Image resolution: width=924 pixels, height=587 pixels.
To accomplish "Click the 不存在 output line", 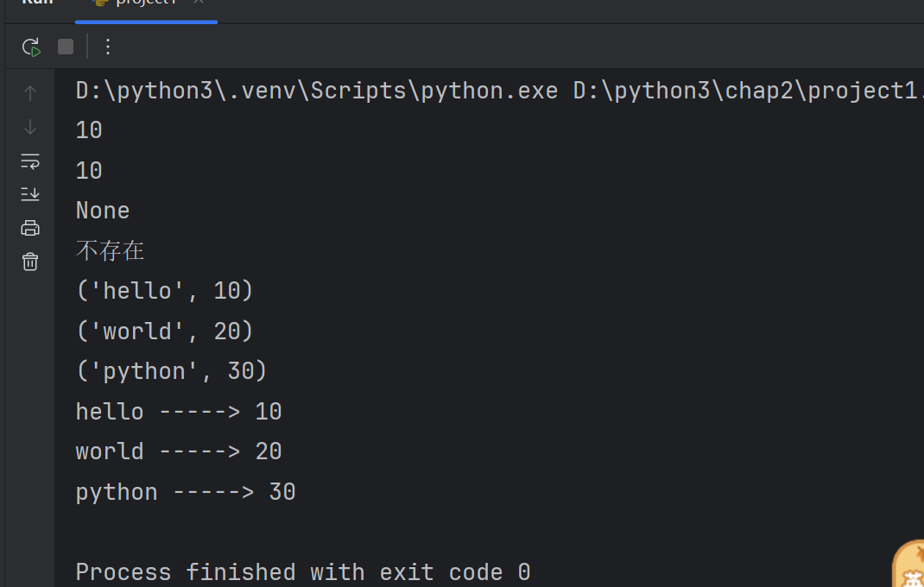I will pos(110,251).
